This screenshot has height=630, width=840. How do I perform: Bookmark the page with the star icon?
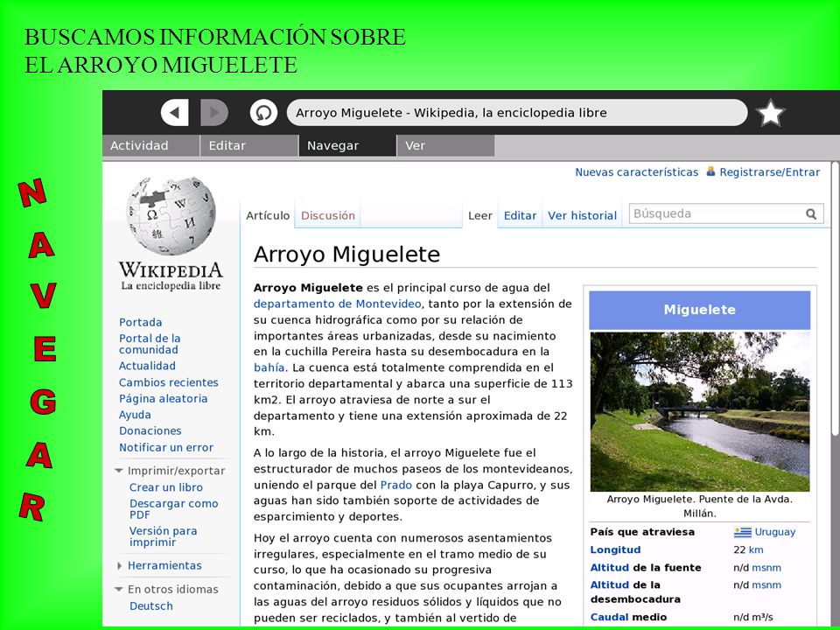tap(770, 113)
